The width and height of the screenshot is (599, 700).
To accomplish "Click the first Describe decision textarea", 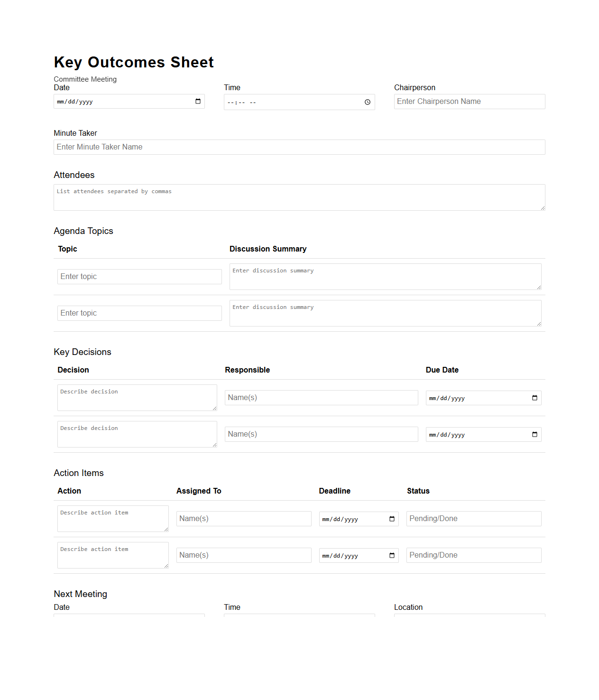I will [x=137, y=397].
